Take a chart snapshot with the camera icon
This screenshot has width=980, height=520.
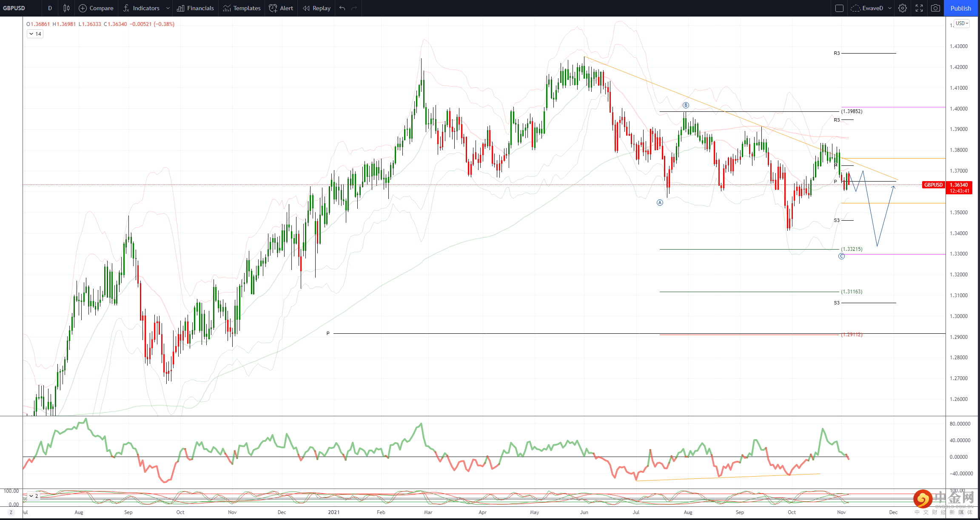(935, 8)
